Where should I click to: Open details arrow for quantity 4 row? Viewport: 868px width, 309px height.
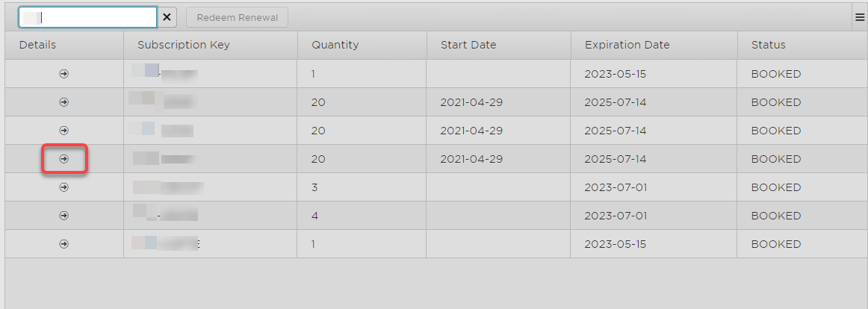64,216
